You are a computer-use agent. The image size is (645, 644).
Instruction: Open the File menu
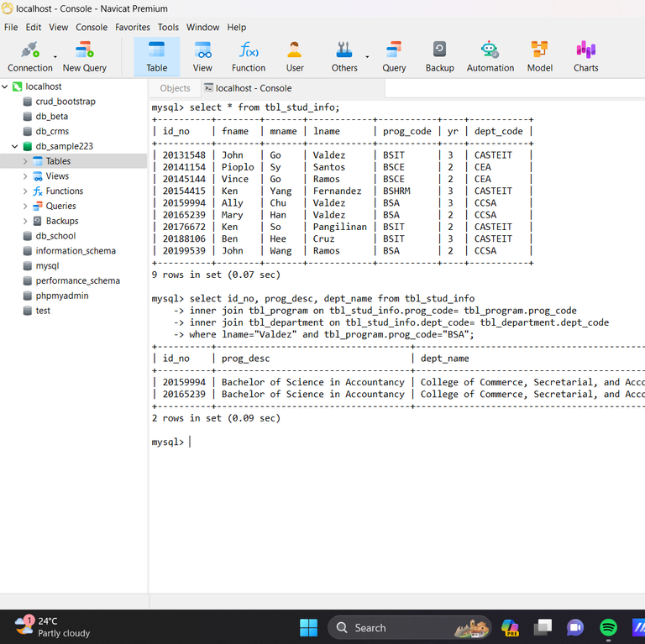click(11, 27)
